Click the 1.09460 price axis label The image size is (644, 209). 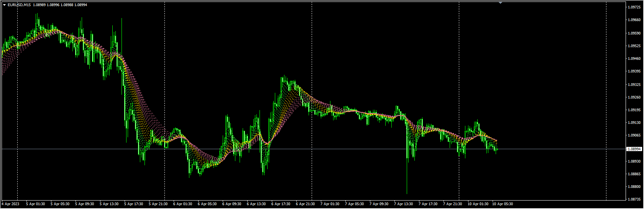pos(635,59)
